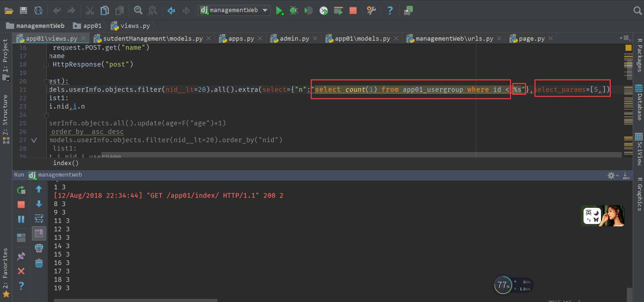
Task: Stop the process with the red toolbar square
Action: click(353, 11)
